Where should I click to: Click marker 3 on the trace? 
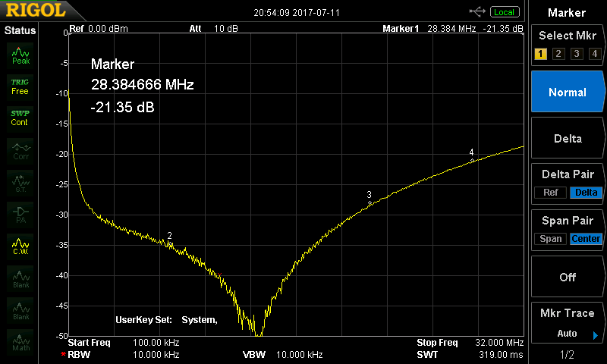pos(370,202)
